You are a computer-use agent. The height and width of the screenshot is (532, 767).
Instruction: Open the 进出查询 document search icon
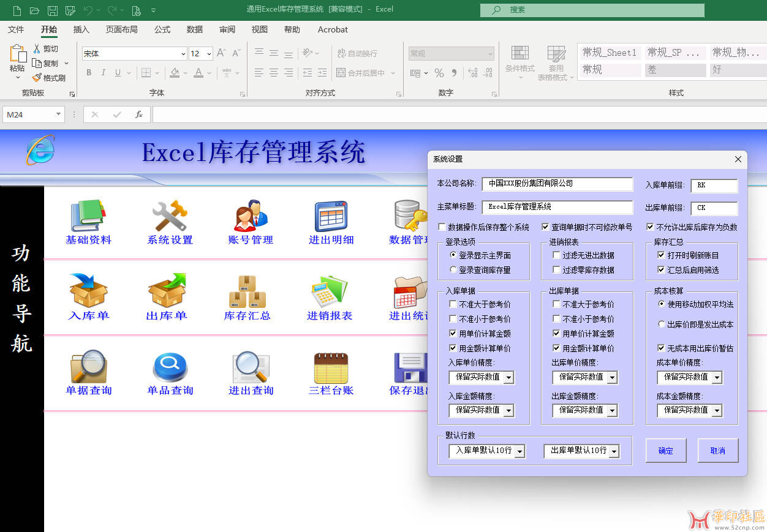(x=251, y=367)
